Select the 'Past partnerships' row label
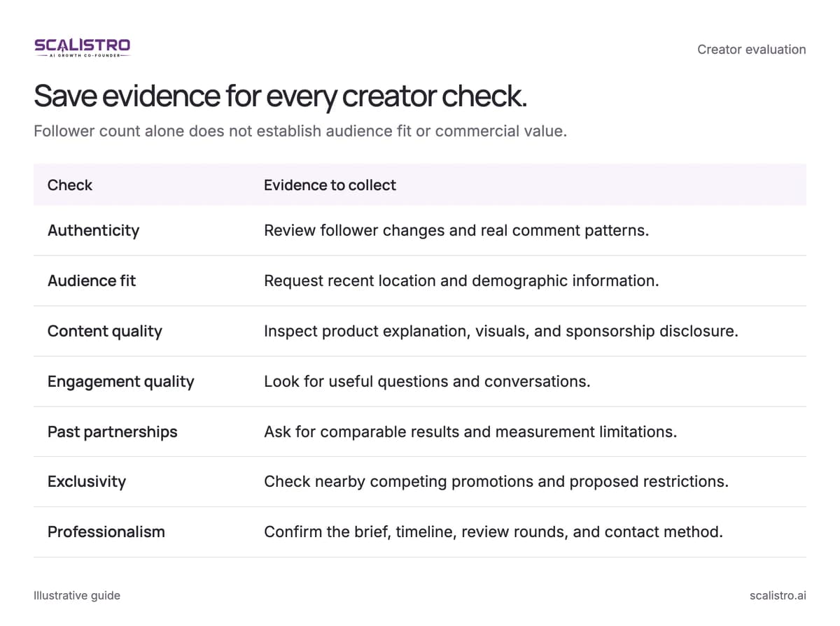The image size is (840, 626). coord(113,432)
